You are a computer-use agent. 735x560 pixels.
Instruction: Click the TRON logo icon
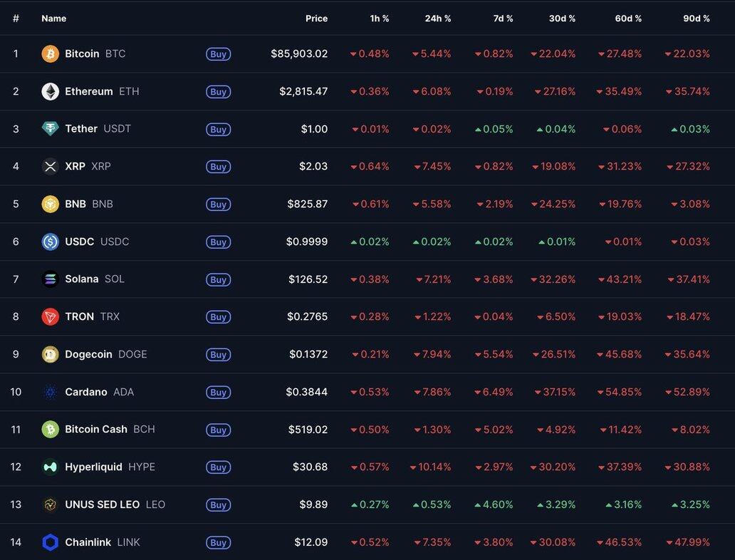(x=50, y=317)
